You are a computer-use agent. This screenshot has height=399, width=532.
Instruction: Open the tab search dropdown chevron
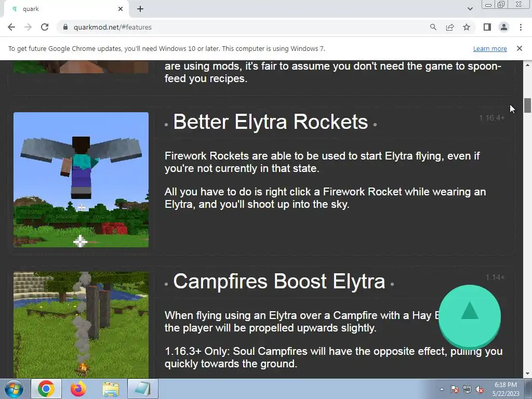470,9
